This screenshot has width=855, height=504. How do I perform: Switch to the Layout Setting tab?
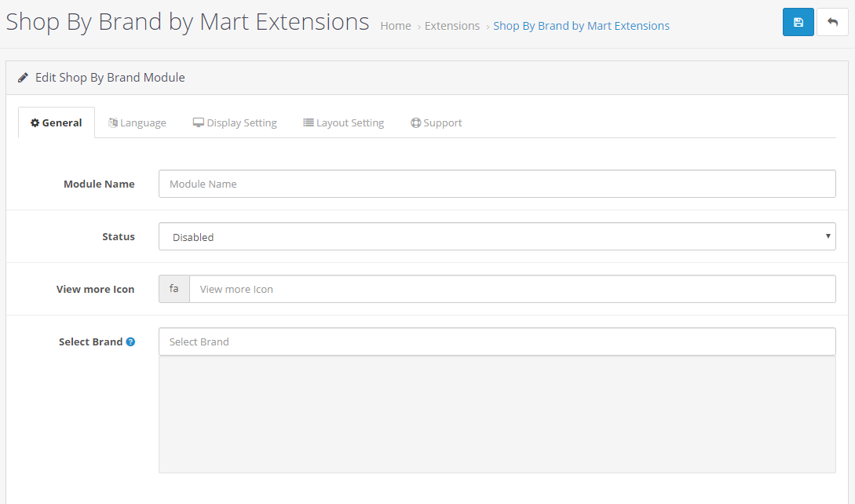pos(344,122)
